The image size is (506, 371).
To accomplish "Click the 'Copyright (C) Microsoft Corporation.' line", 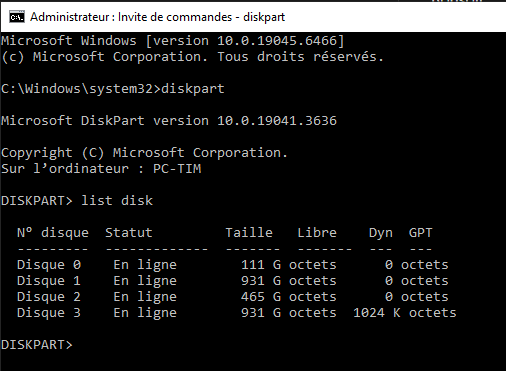I will (x=144, y=153).
